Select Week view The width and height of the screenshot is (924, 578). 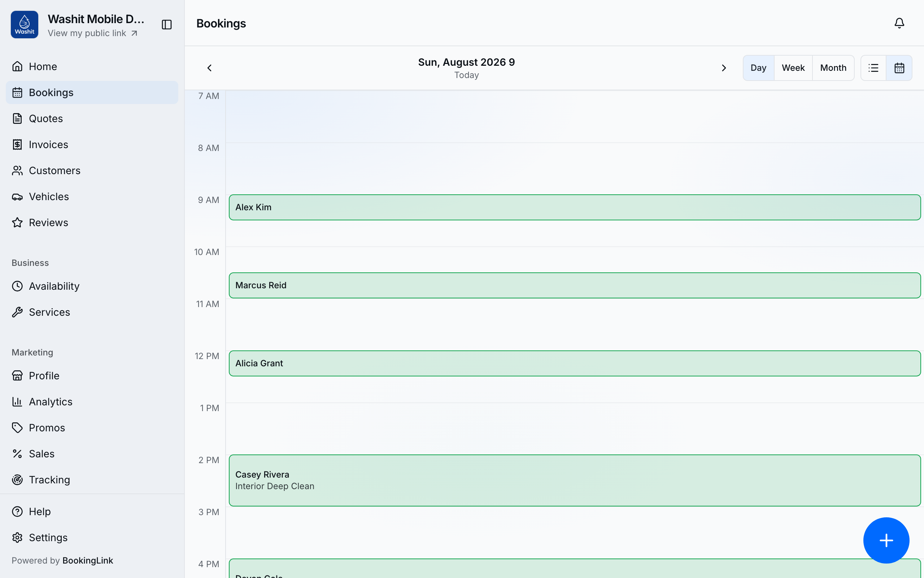pyautogui.click(x=793, y=68)
